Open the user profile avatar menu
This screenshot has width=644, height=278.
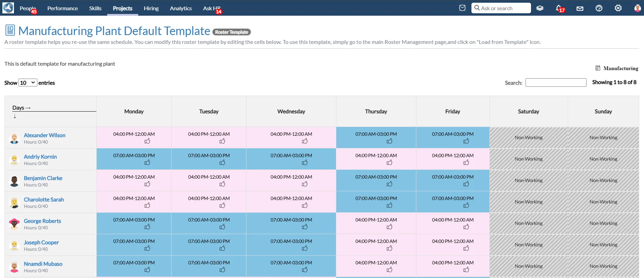click(637, 8)
